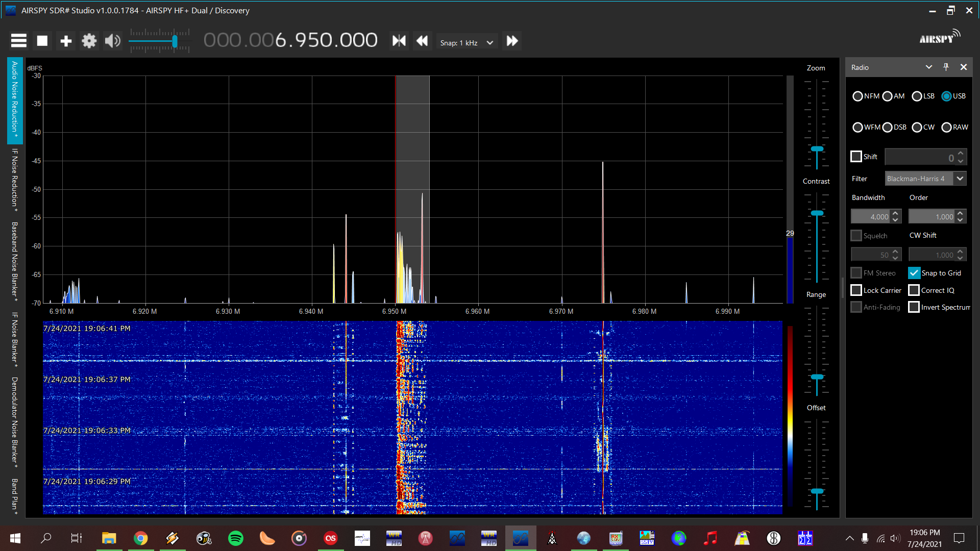The image size is (980, 551).
Task: Select NFM demodulation mode
Action: [866, 96]
